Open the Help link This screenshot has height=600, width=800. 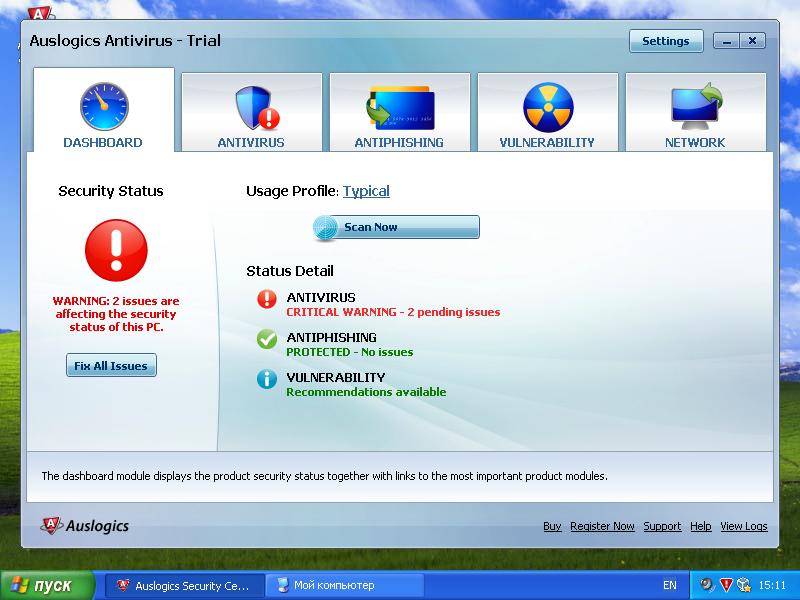point(701,526)
